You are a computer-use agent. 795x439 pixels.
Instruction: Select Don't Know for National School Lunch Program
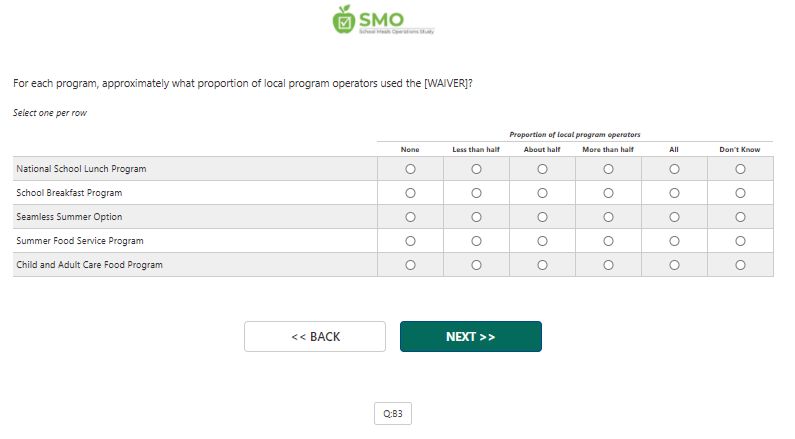[740, 169]
